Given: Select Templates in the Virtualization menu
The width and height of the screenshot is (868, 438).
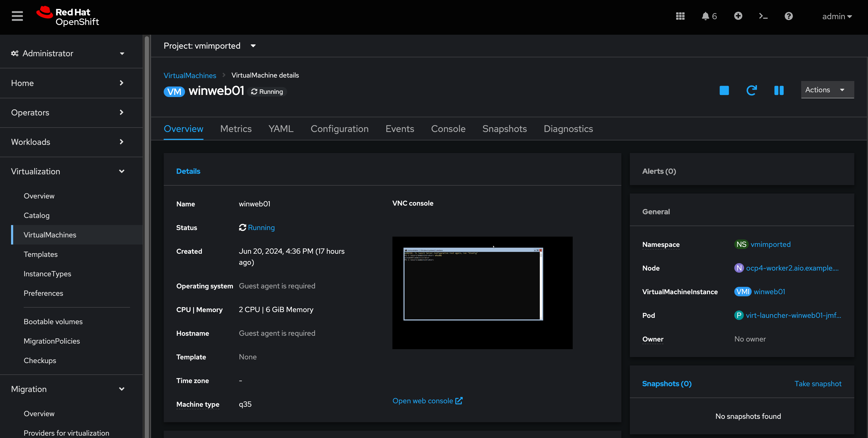Looking at the screenshot, I should pos(41,254).
